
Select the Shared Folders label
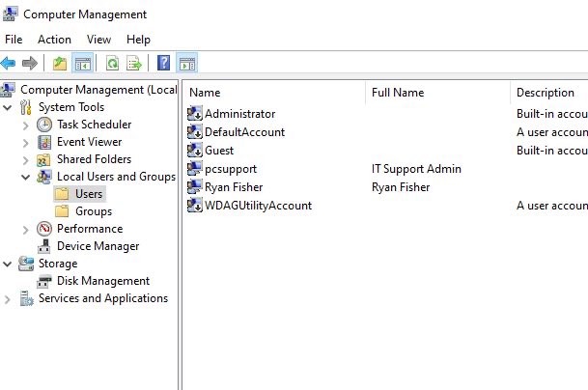point(94,159)
